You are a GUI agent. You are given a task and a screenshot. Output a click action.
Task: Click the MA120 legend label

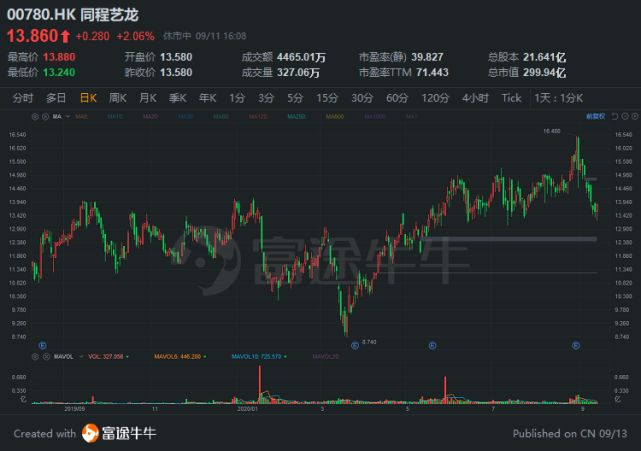(258, 117)
